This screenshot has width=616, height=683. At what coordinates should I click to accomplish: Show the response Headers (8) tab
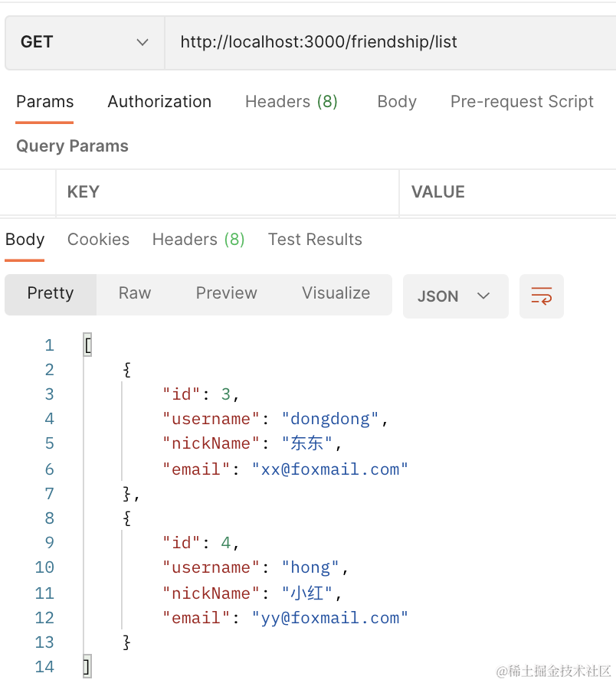[x=198, y=240]
